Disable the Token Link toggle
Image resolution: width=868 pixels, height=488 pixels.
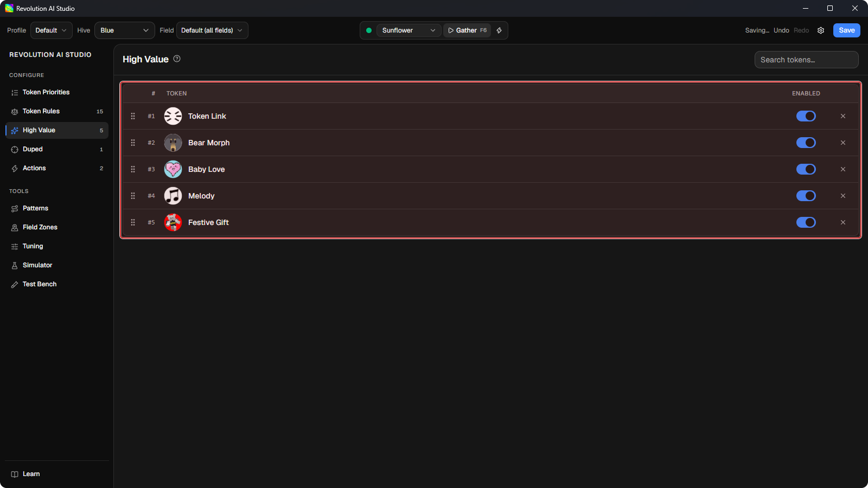pyautogui.click(x=806, y=116)
